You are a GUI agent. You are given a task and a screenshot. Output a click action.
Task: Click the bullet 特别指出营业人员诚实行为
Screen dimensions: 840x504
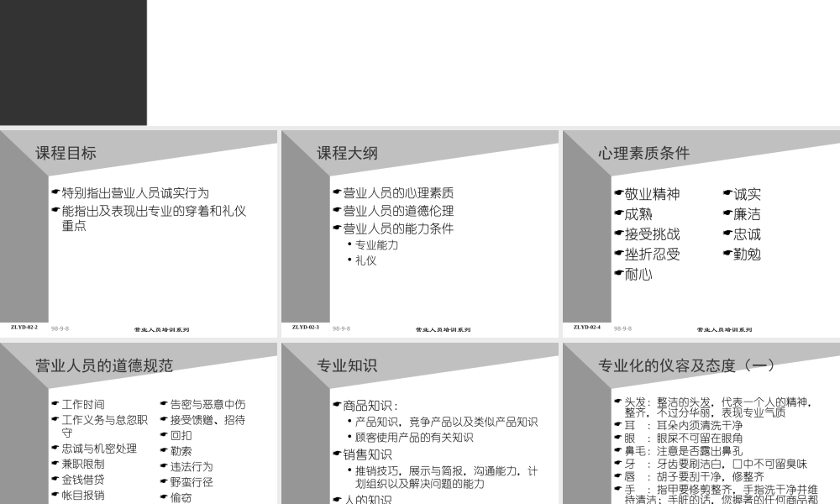135,193
